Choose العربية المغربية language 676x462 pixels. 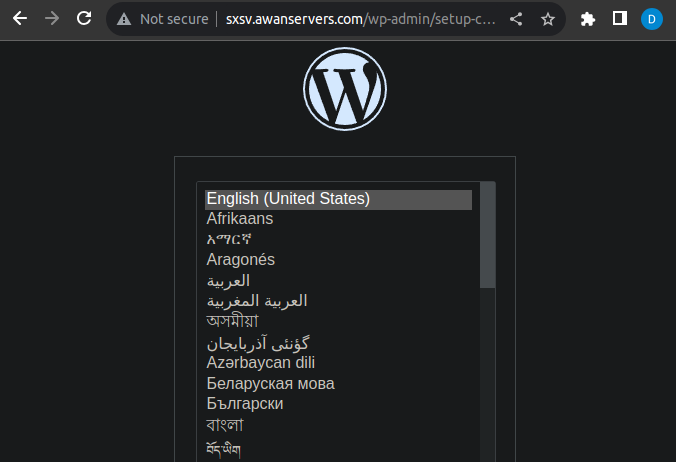click(x=338, y=301)
